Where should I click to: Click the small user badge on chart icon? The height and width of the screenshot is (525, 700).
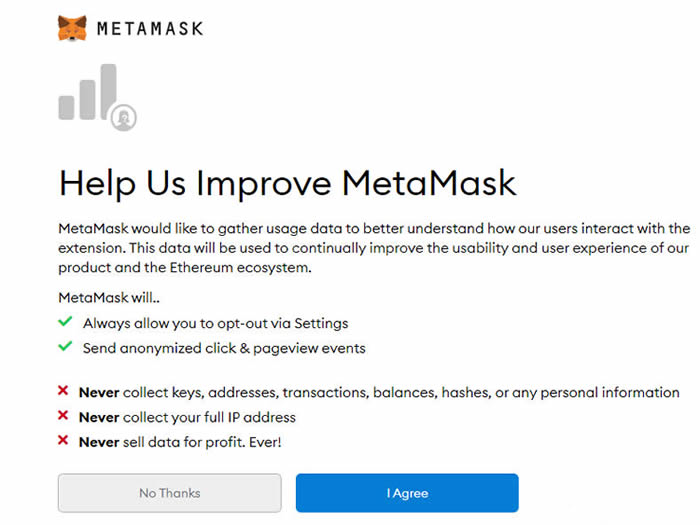124,118
